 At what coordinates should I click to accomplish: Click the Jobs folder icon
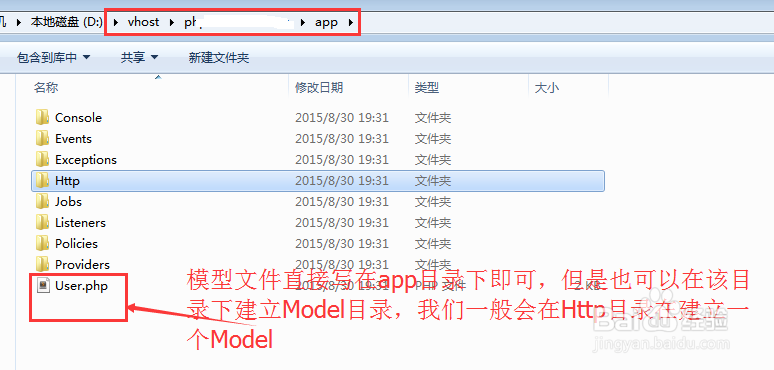tap(42, 202)
